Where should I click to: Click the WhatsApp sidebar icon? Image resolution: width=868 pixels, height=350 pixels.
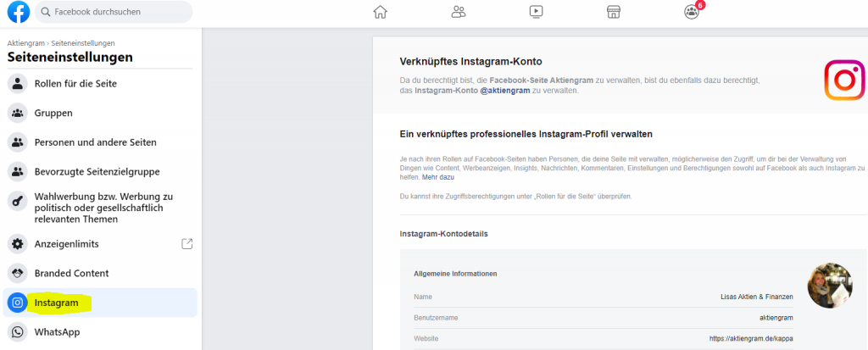pyautogui.click(x=18, y=331)
